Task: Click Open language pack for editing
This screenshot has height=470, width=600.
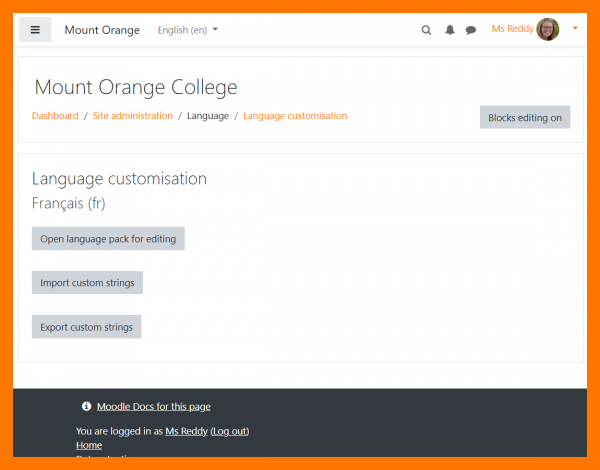Action: coord(108,239)
